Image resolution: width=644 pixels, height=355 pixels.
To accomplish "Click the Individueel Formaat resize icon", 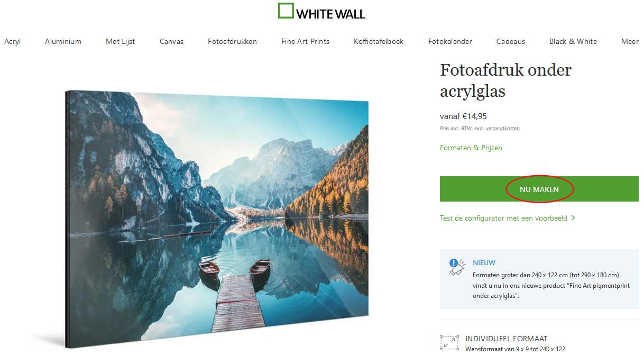I will click(x=449, y=342).
